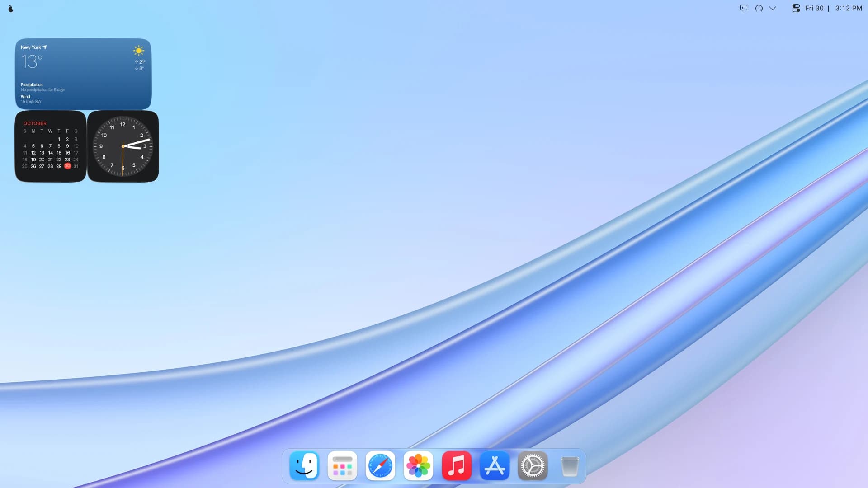Click the 13° temperature reading

click(x=32, y=61)
